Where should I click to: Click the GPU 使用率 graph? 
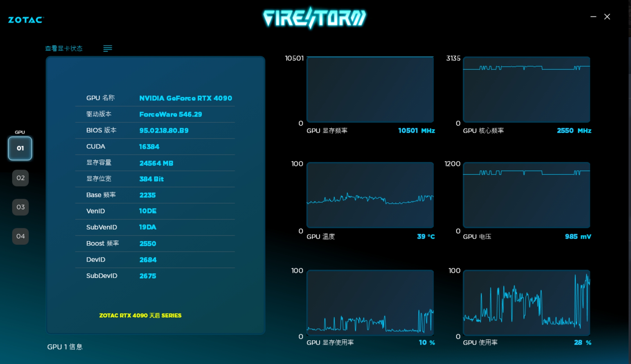[526, 303]
